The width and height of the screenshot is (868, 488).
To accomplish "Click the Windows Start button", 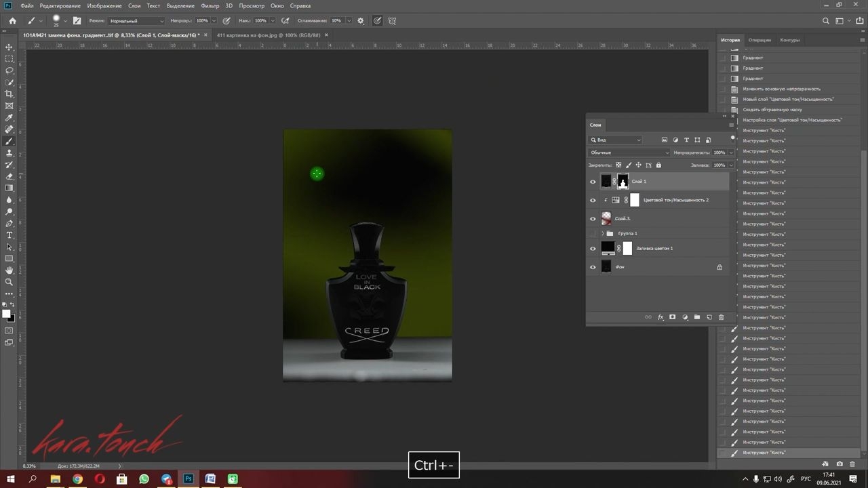I will point(11,479).
